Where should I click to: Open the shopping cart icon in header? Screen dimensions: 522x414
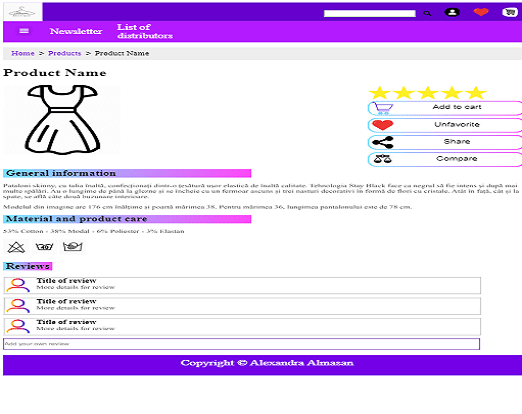(510, 12)
